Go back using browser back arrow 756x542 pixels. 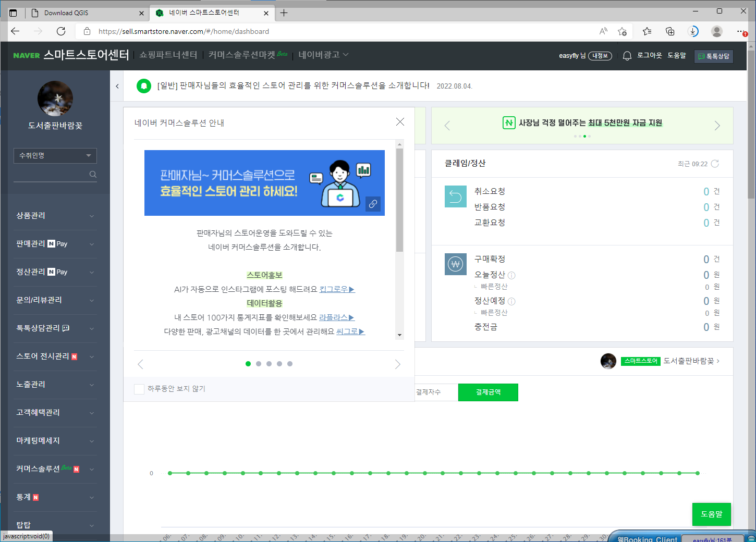15,31
